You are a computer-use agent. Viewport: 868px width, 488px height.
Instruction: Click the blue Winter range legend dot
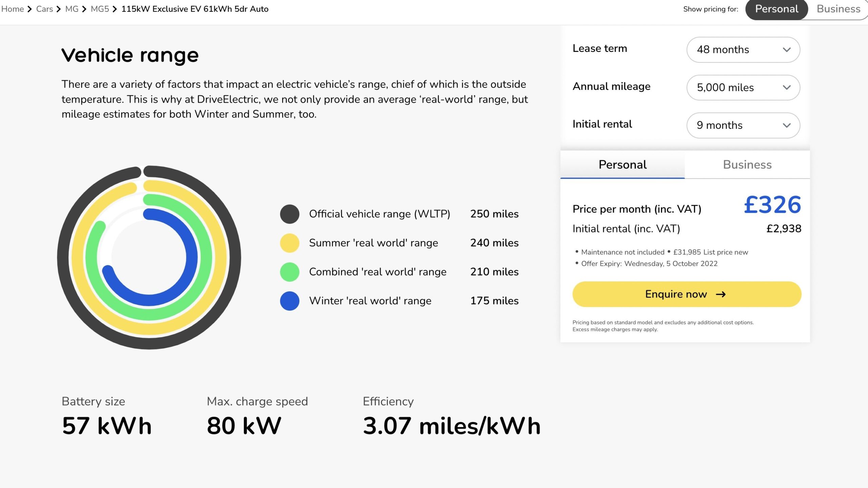290,301
